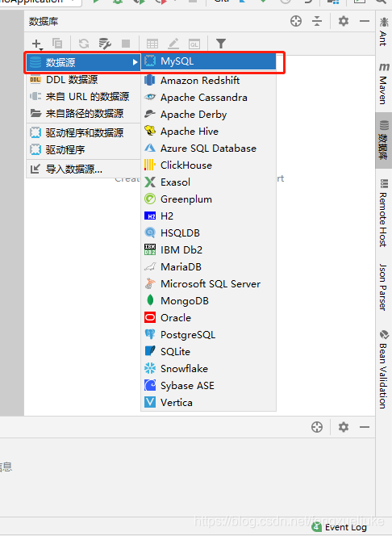
Task: Click the duplicate data source icon
Action: click(57, 44)
